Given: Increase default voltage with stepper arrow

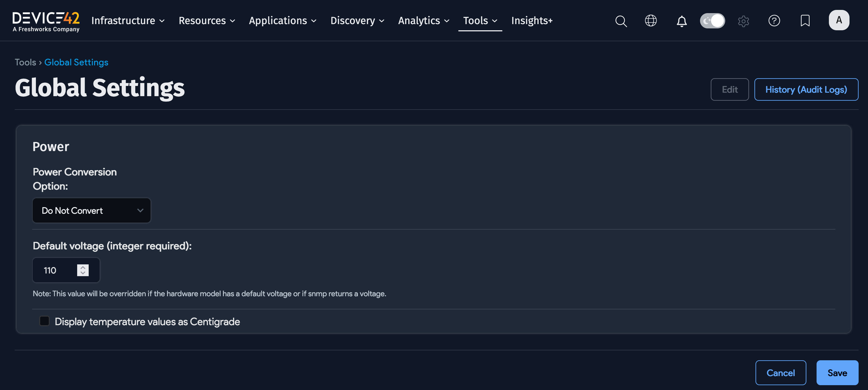Looking at the screenshot, I should pos(83,267).
